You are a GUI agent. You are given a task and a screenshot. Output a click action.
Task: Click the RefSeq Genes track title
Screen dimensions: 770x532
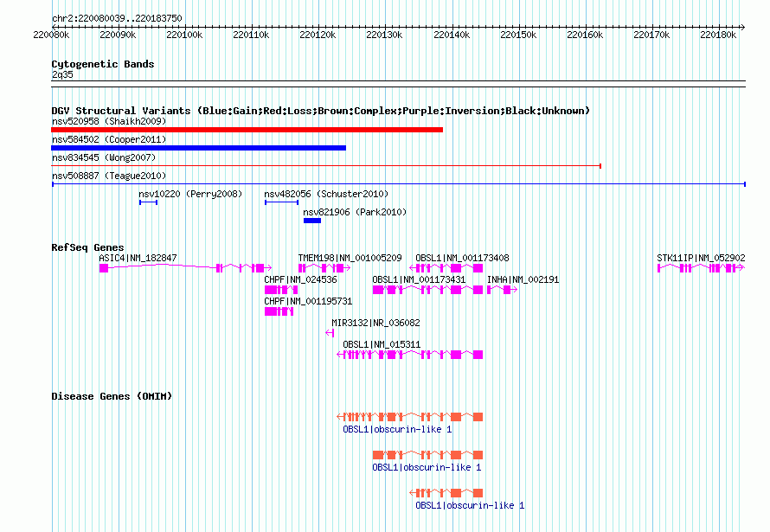tap(88, 247)
